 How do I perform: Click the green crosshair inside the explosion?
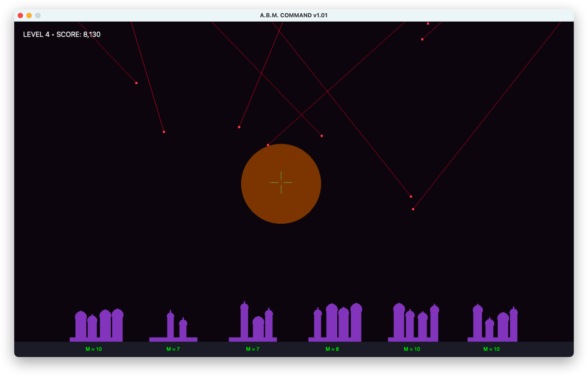(x=281, y=182)
